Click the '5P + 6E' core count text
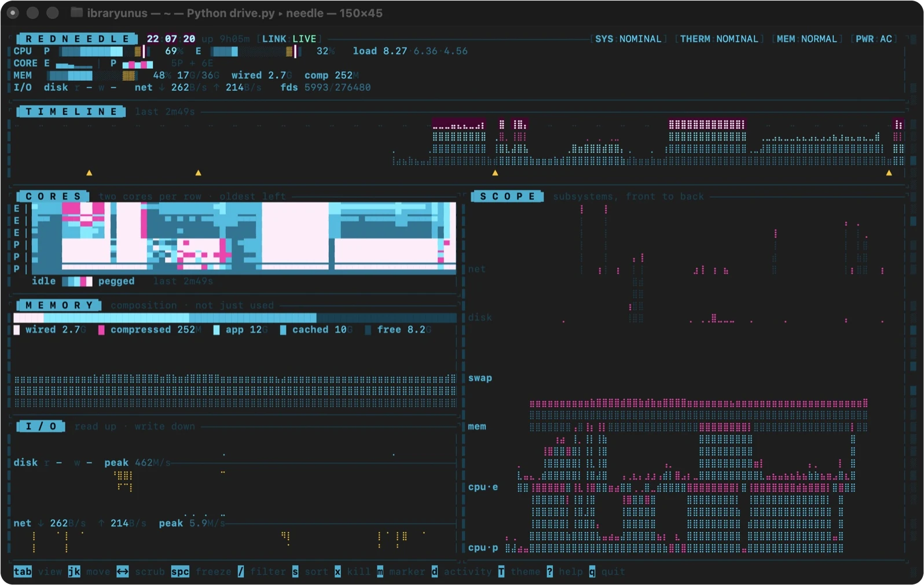 pos(192,63)
